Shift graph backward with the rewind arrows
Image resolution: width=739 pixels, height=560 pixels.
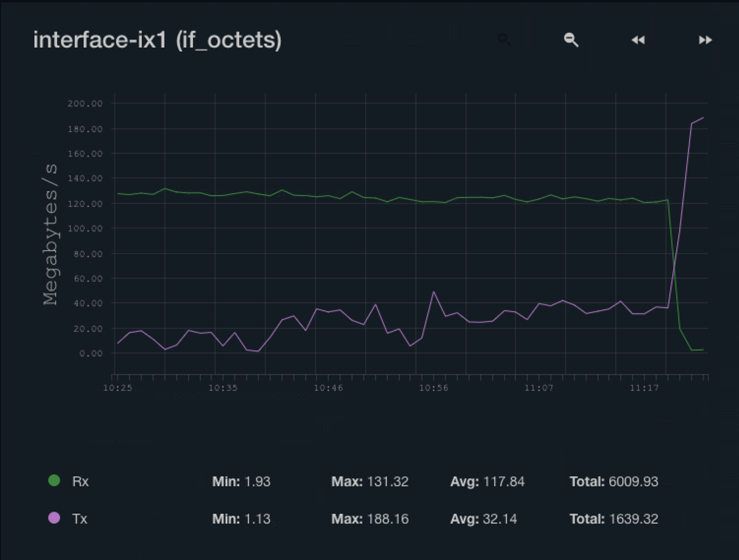[638, 41]
